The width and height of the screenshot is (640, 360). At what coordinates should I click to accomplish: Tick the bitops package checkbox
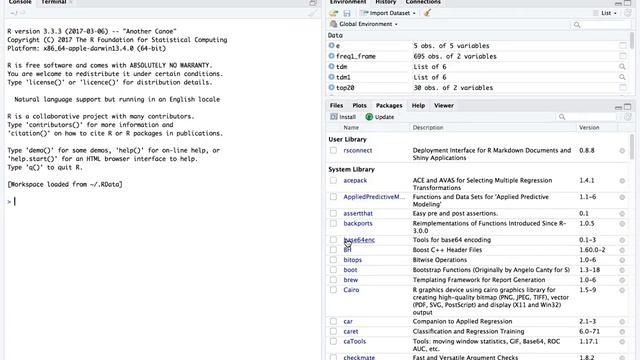pos(333,260)
